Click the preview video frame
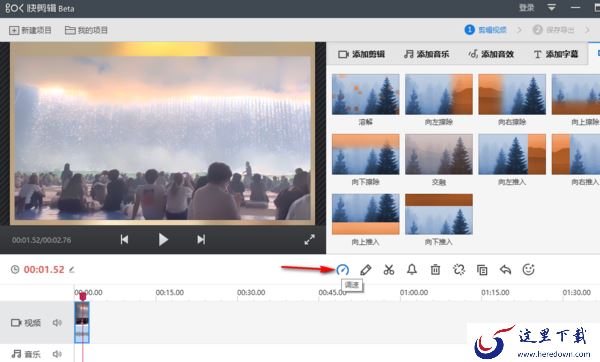The image size is (600, 362). click(x=162, y=134)
